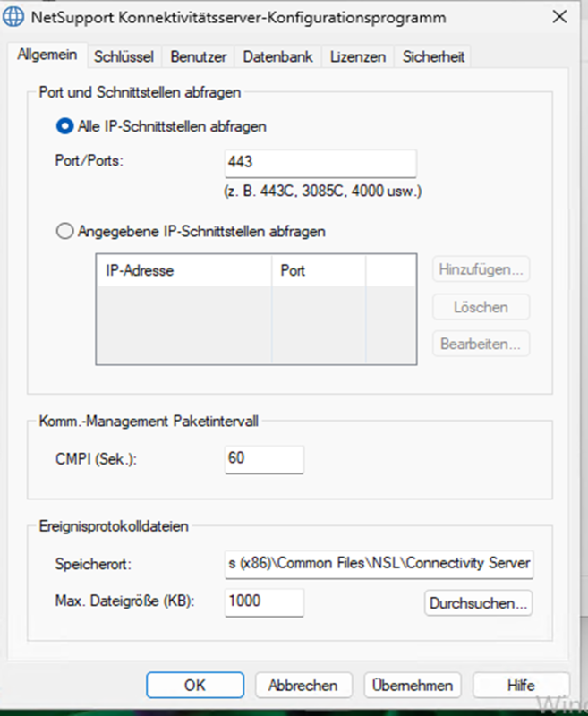The image size is (588, 716).
Task: Click the NetSupport globe icon in title bar
Action: point(15,17)
